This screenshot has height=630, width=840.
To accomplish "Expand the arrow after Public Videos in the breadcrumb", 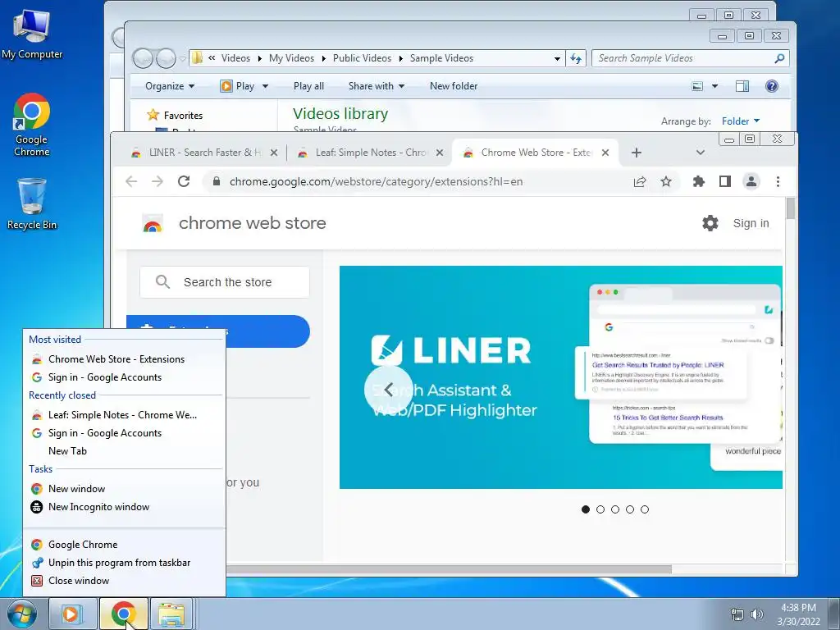I will pyautogui.click(x=400, y=58).
